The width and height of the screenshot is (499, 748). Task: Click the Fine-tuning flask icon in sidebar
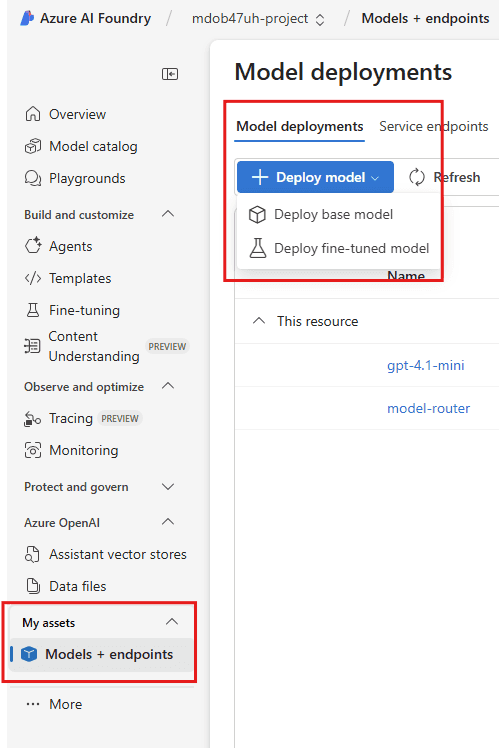tap(32, 310)
